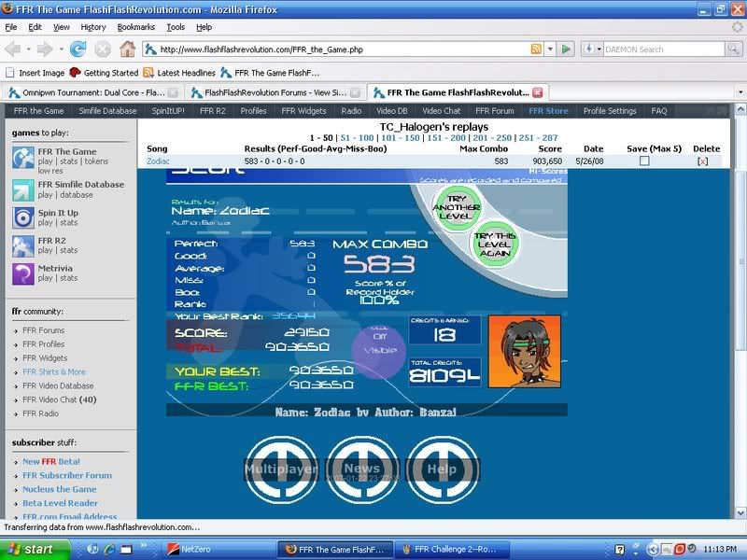Click the FFR Simfile Database arrow icon
This screenshot has width=747, height=560.
[23, 189]
